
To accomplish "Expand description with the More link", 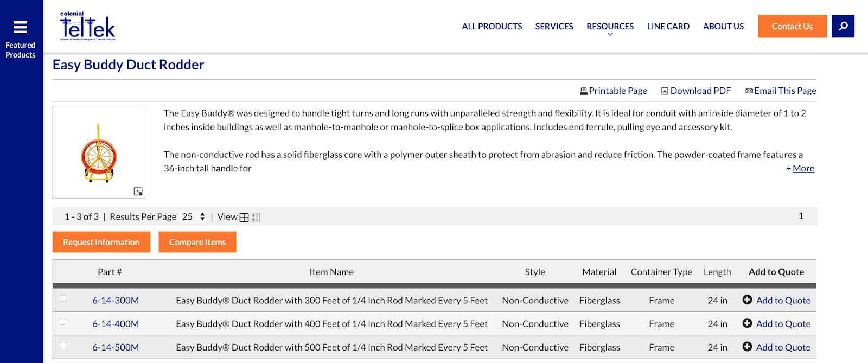I will pos(803,169).
